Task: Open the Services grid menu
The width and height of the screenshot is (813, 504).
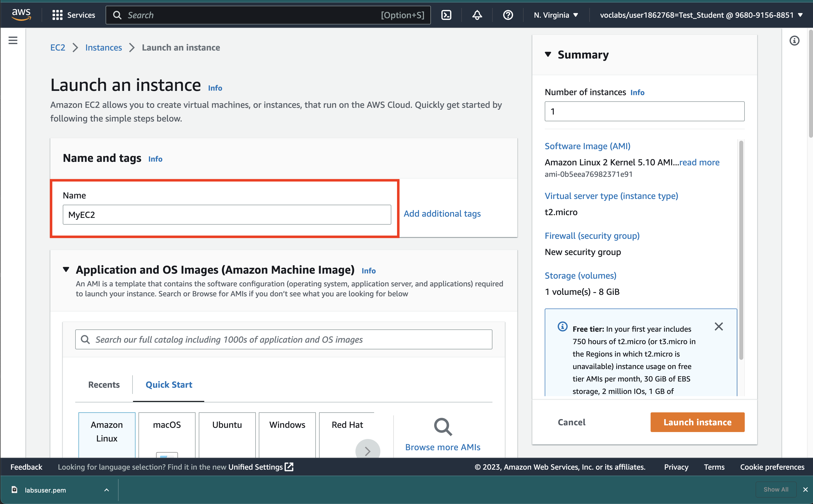Action: click(74, 15)
